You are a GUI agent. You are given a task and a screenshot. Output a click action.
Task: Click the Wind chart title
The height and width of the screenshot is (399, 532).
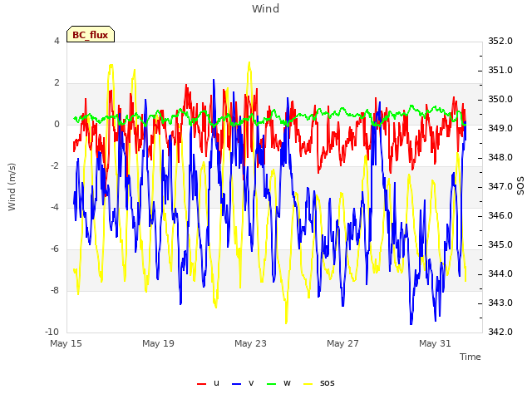point(266,8)
